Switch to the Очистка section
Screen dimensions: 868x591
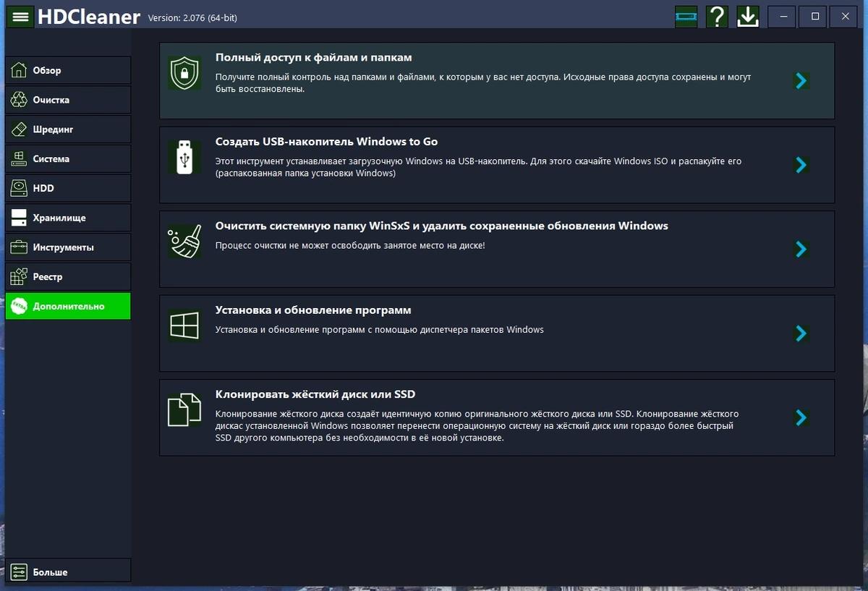(x=68, y=100)
